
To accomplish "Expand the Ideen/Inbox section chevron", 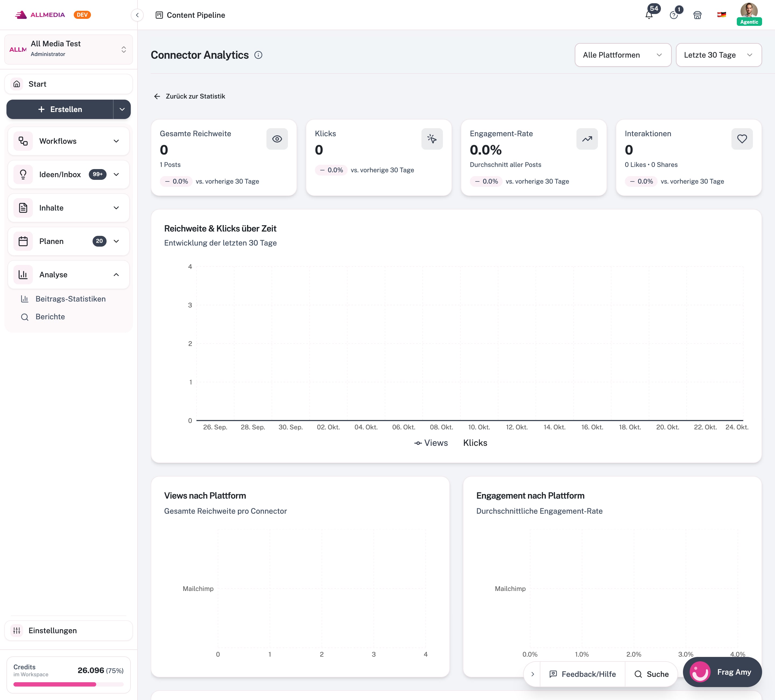I will 116,175.
